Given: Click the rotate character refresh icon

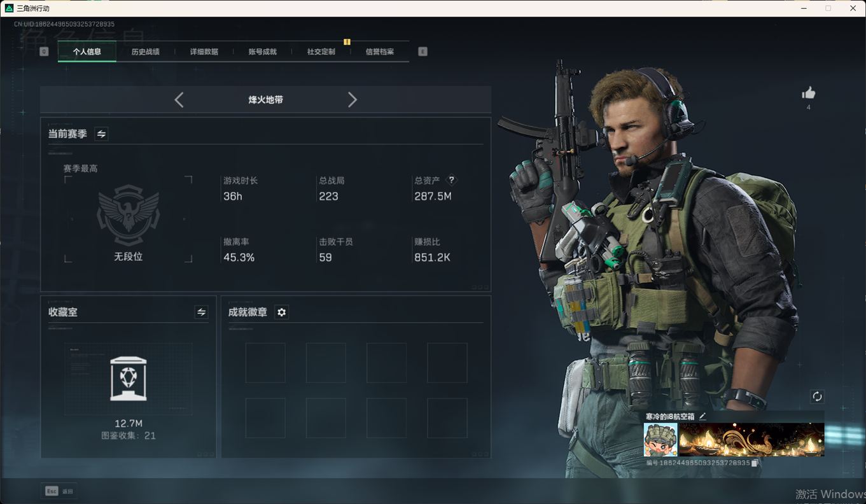Looking at the screenshot, I should click(x=817, y=396).
